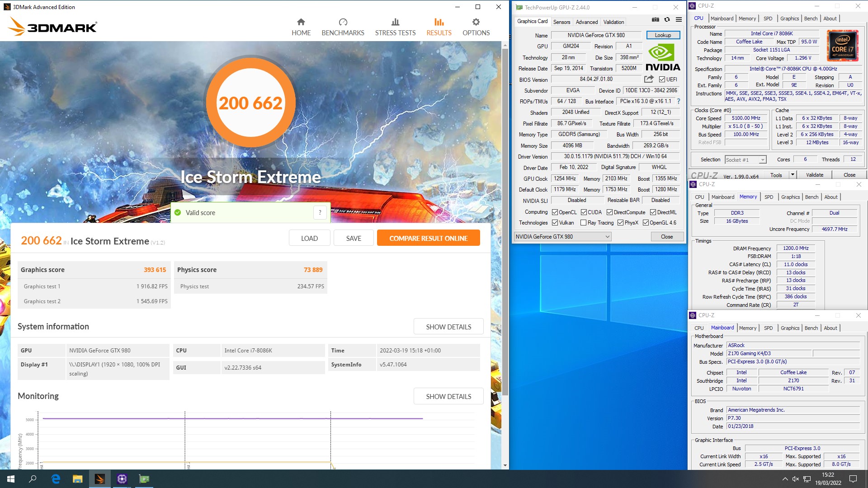This screenshot has height=488, width=868.
Task: Click the Bus Interface question mark
Action: 679,101
